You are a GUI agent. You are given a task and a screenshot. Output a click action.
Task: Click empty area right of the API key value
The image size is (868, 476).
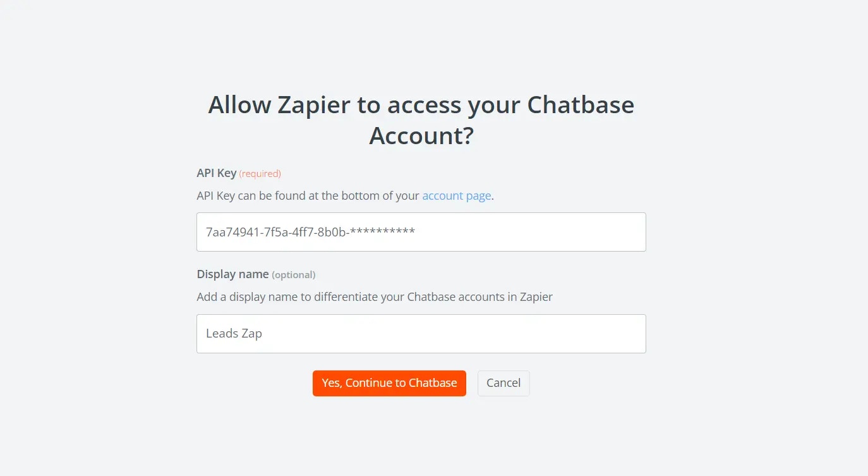pyautogui.click(x=531, y=232)
